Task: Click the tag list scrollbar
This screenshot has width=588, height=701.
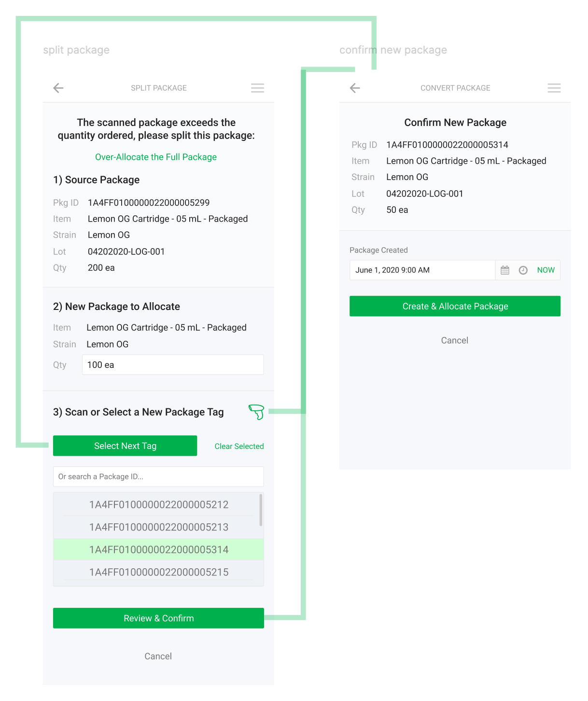Action: [x=261, y=510]
